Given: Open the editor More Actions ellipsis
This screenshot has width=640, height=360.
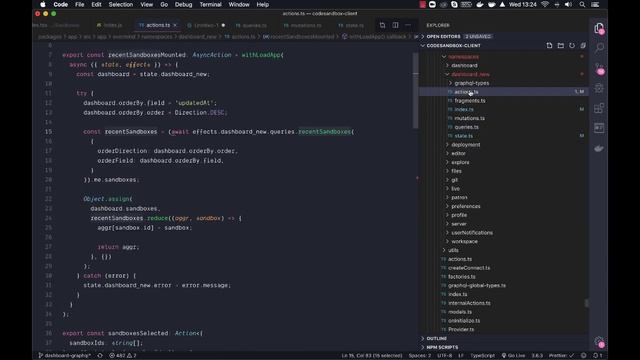Looking at the screenshot, I should [408, 25].
